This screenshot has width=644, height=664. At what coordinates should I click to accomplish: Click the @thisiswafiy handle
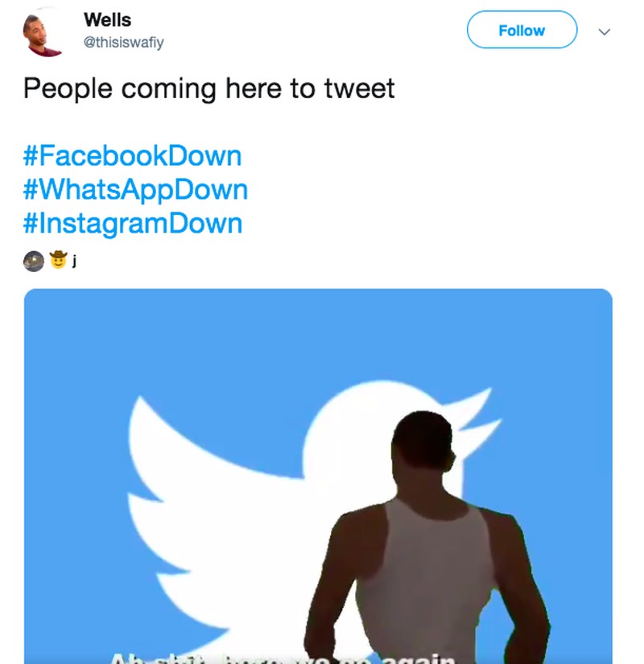coord(123,43)
